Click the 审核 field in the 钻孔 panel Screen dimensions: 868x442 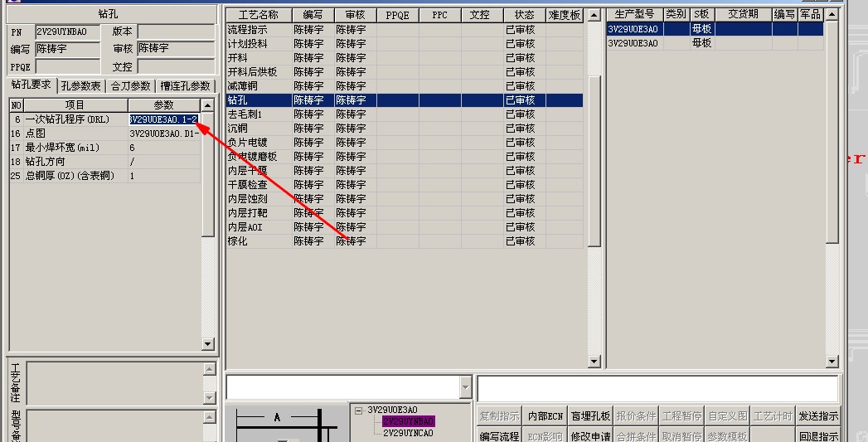click(x=176, y=49)
